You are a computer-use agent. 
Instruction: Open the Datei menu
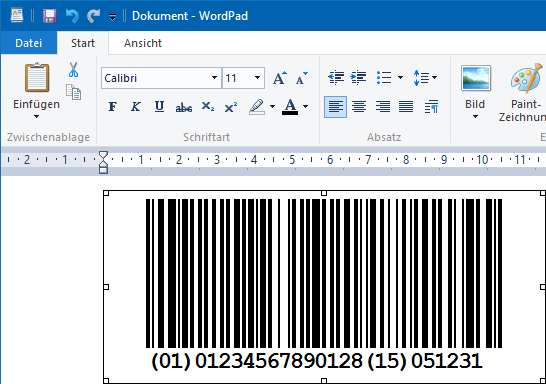(29, 43)
